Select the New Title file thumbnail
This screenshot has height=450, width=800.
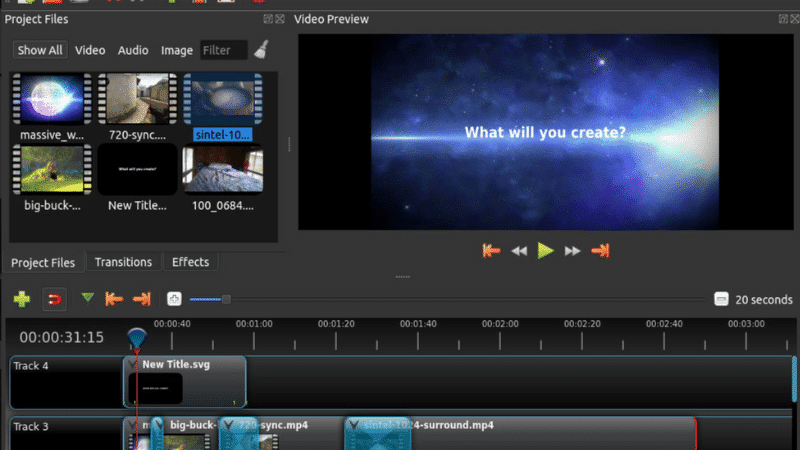tap(137, 169)
